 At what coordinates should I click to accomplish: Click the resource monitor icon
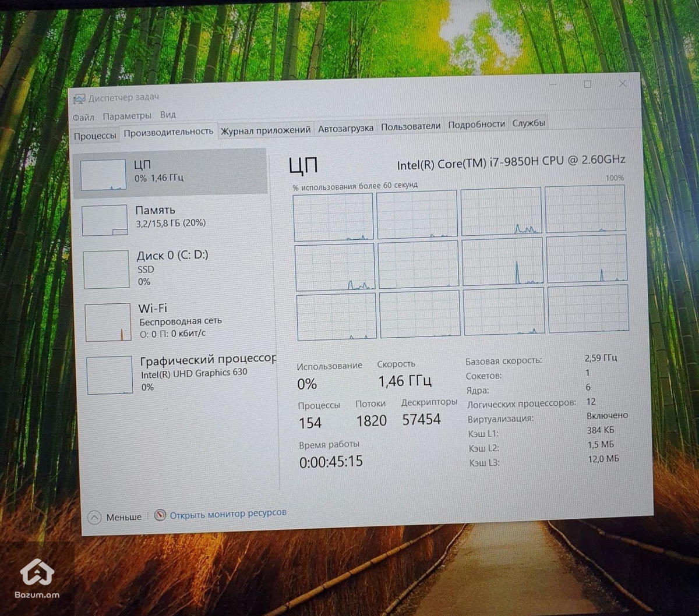(x=160, y=515)
